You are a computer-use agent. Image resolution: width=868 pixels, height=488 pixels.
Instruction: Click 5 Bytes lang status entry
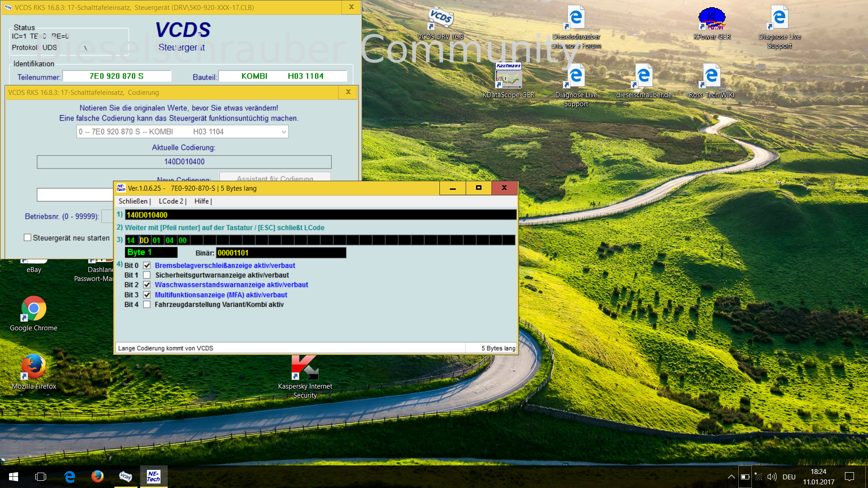[498, 348]
